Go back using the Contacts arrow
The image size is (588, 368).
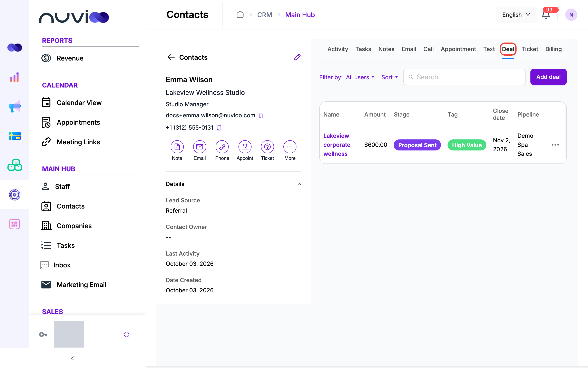[x=171, y=57]
